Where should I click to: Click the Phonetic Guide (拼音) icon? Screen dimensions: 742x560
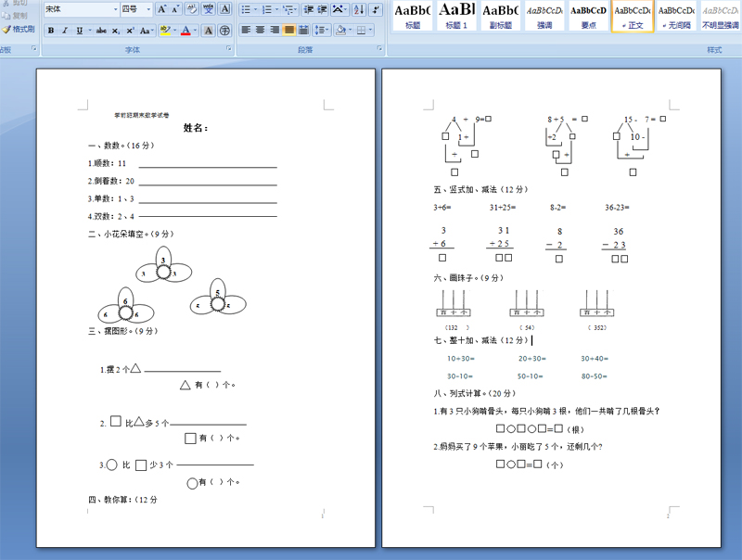(x=208, y=9)
